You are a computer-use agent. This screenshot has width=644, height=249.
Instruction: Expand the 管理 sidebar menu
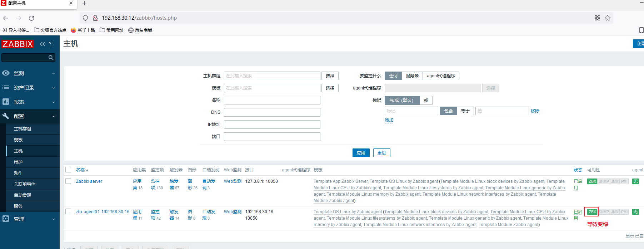click(30, 219)
